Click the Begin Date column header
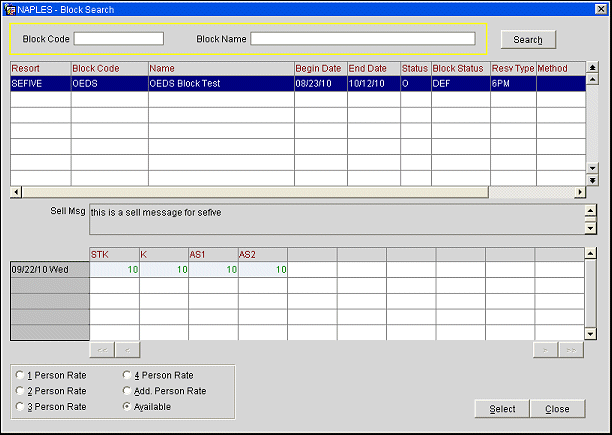The image size is (612, 435). (319, 68)
